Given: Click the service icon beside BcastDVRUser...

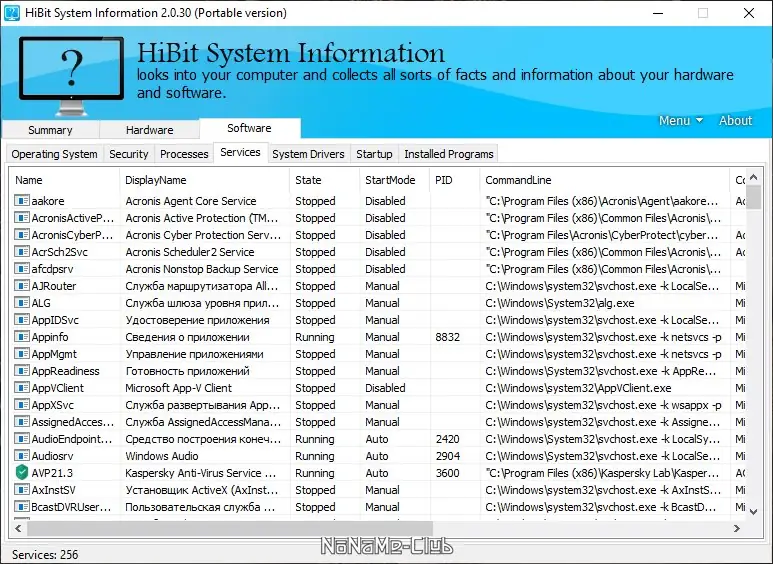Looking at the screenshot, I should coord(22,507).
